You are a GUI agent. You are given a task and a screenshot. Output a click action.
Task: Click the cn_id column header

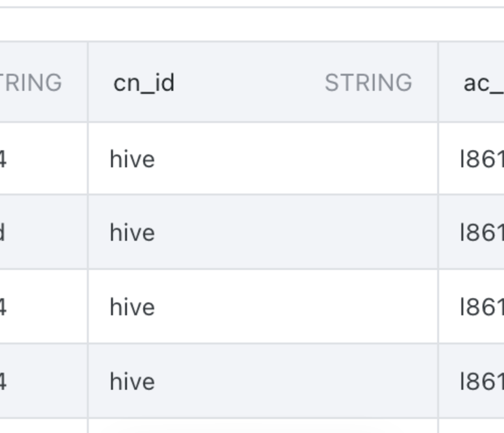[x=144, y=83]
